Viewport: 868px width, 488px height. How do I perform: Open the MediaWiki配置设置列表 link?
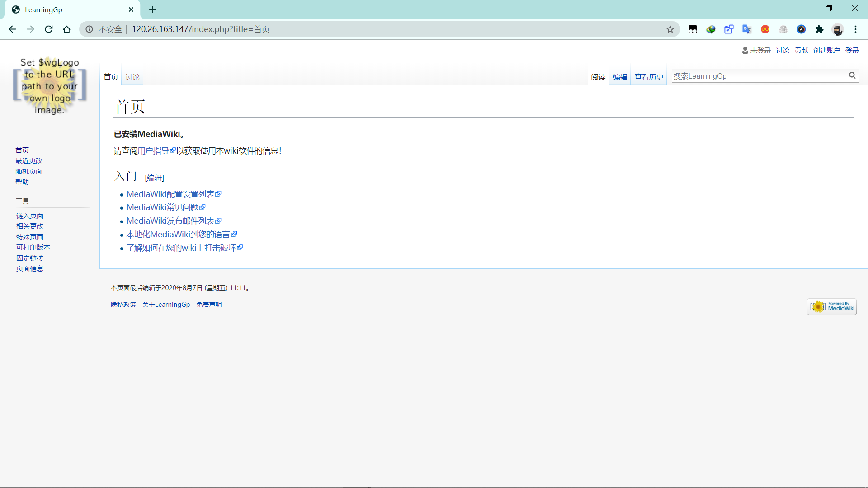coord(170,194)
